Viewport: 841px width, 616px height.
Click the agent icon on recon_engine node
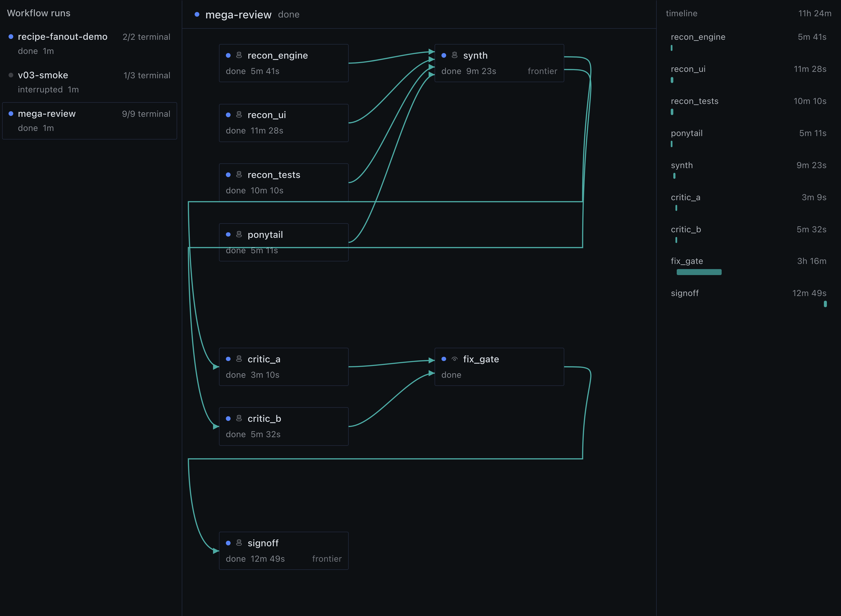pyautogui.click(x=239, y=55)
